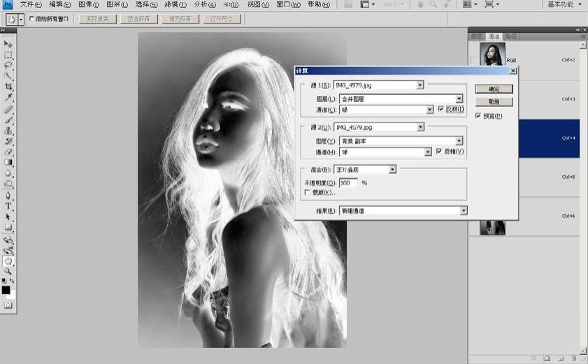588x364 pixels.
Task: Open the 编辑 (Edit) menu
Action: (x=60, y=4)
